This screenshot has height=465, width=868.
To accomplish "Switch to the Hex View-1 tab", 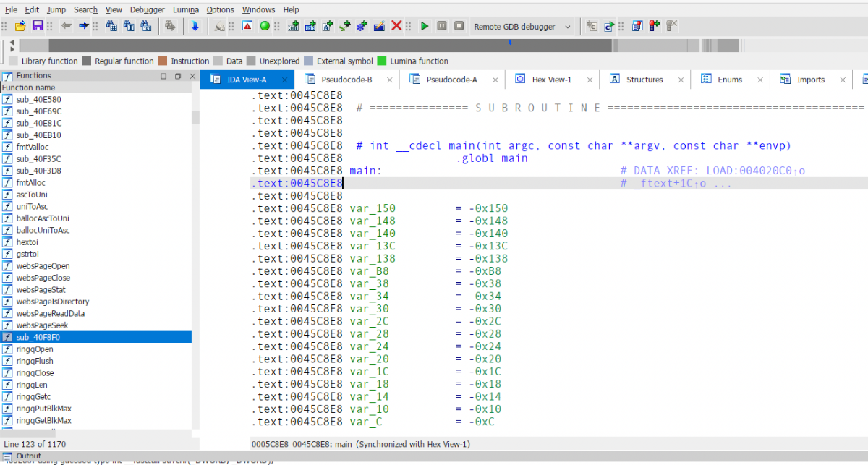I will tap(552, 80).
